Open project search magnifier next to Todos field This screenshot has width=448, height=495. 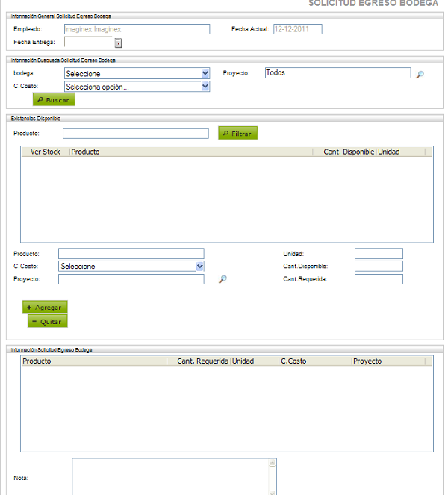[420, 75]
